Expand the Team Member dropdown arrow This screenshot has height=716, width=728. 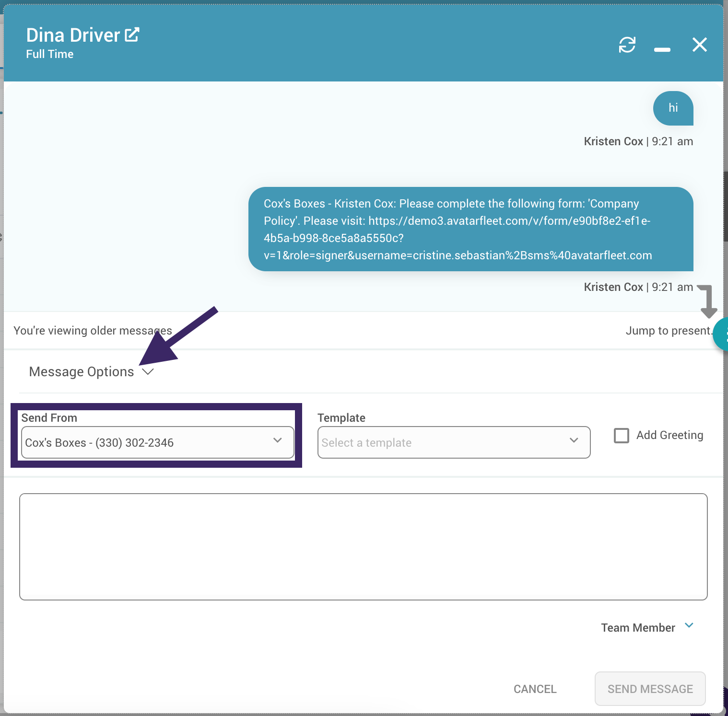689,625
